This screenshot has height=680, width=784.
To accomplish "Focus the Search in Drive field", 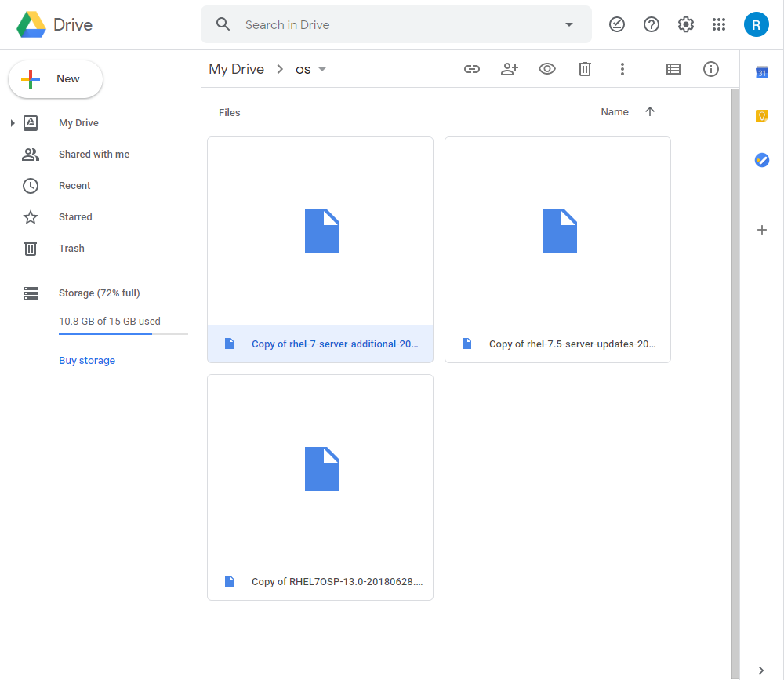I will [396, 24].
